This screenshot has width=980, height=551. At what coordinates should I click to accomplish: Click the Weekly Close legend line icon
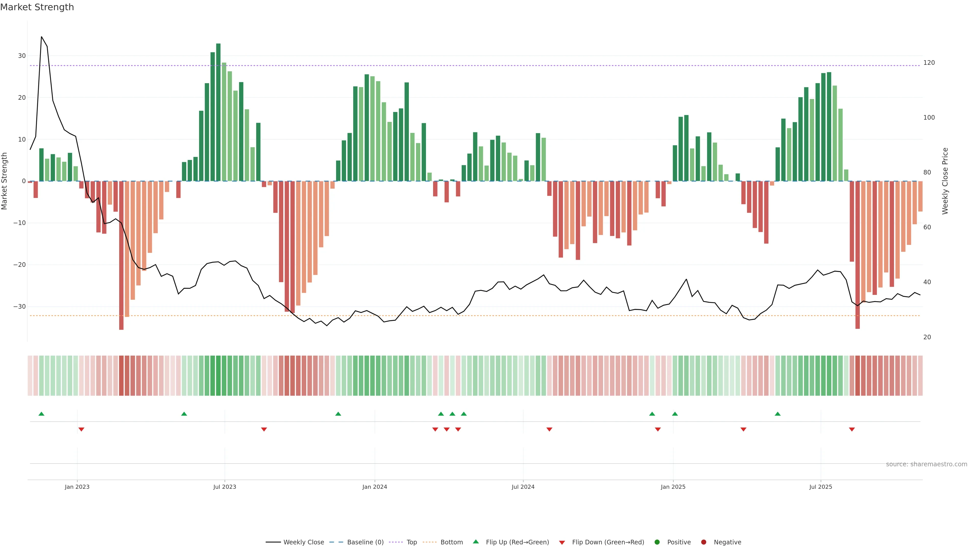[273, 542]
